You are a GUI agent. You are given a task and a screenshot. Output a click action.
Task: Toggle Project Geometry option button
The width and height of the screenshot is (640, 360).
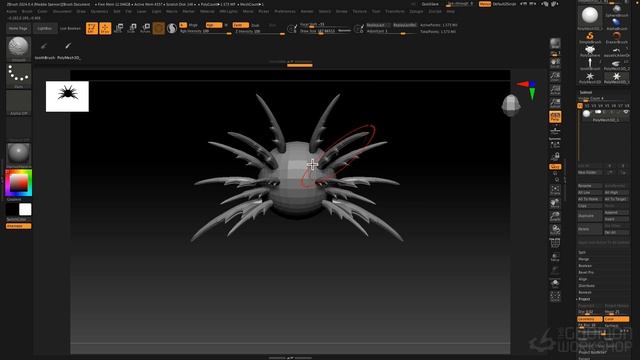[x=590, y=319]
